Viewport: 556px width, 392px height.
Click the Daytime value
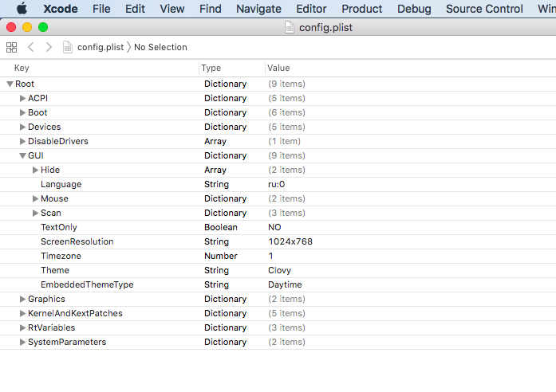[285, 284]
